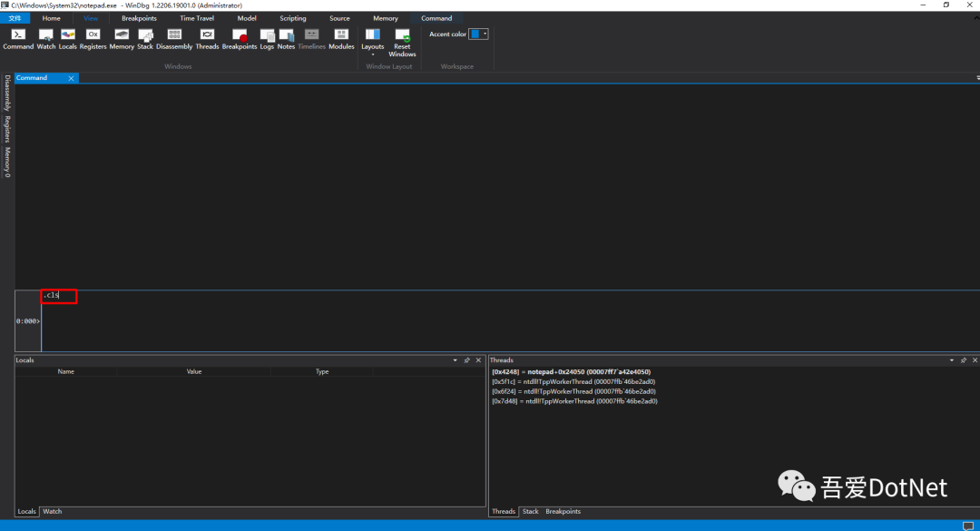Open the Notes window icon

point(286,39)
